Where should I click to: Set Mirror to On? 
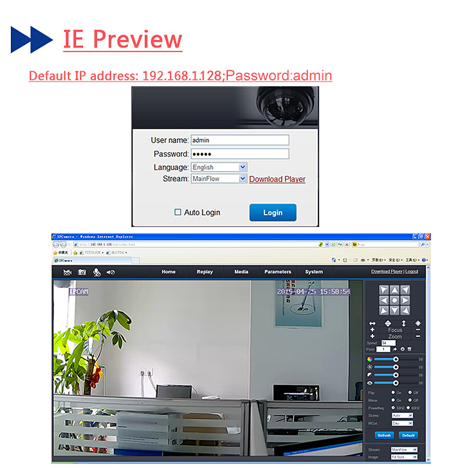pyautogui.click(x=393, y=400)
